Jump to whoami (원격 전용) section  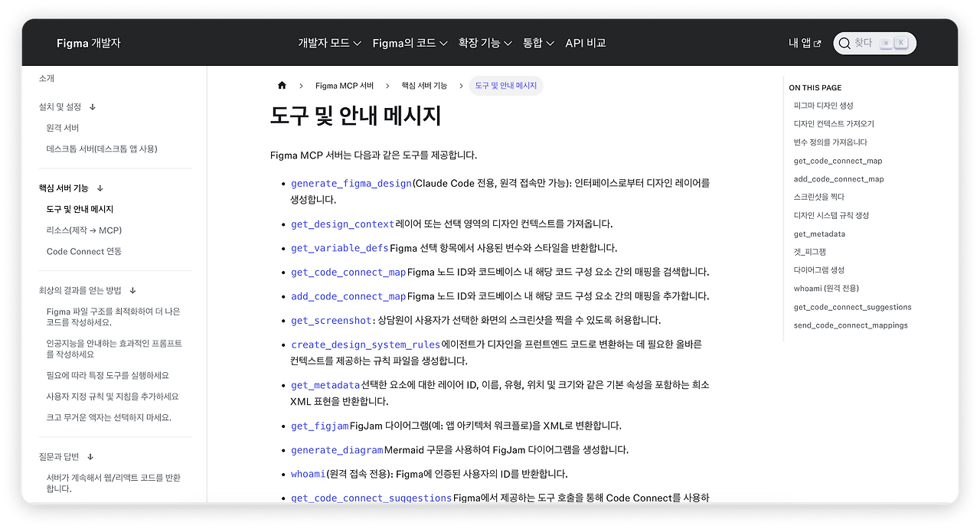(x=826, y=289)
